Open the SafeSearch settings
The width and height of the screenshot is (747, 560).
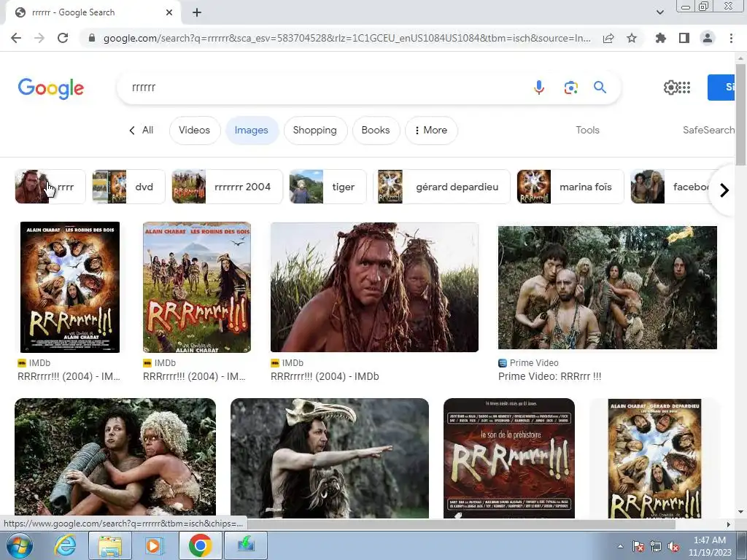[708, 130]
